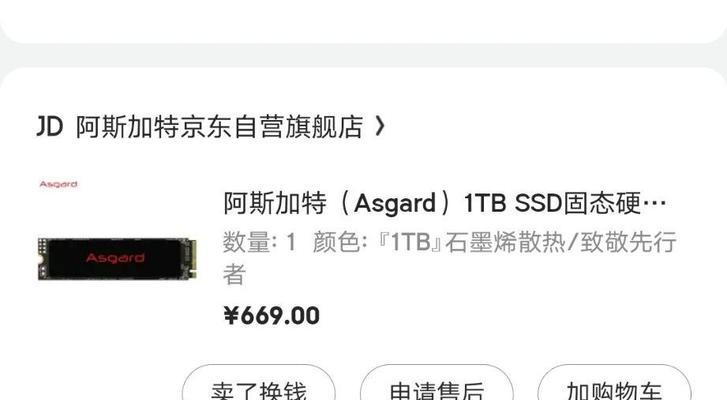Click the small Asgard brand logo
Viewport: 727px width, 400px height.
(58, 184)
